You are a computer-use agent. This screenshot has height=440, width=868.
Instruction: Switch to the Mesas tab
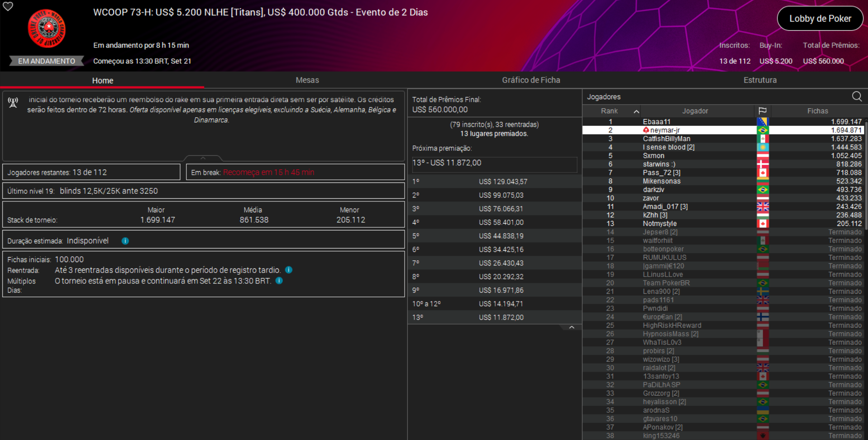tap(307, 80)
